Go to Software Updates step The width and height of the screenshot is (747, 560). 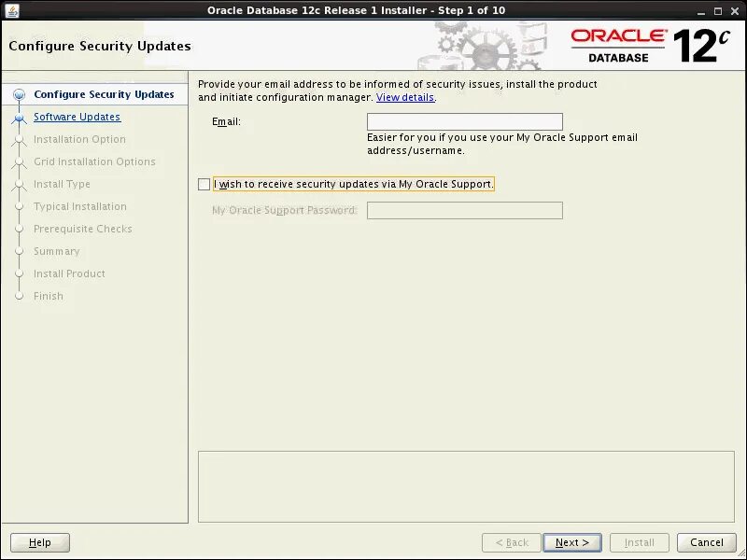pyautogui.click(x=77, y=118)
